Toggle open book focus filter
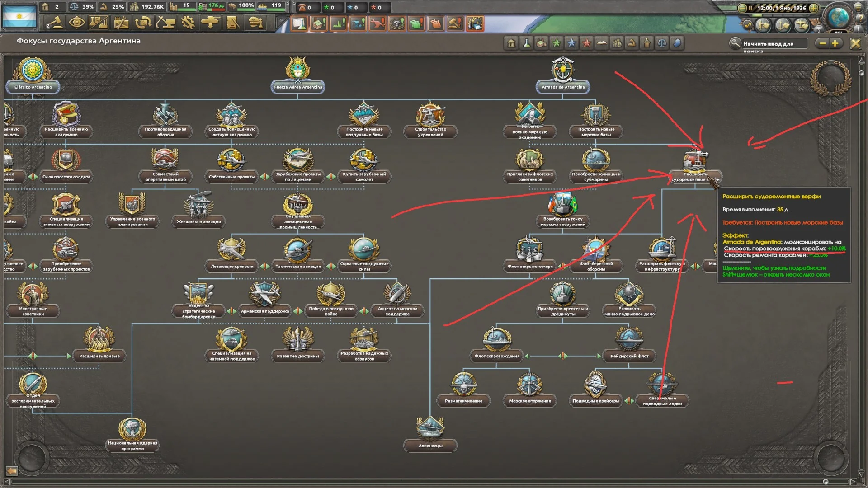The image size is (868, 488). tap(602, 43)
